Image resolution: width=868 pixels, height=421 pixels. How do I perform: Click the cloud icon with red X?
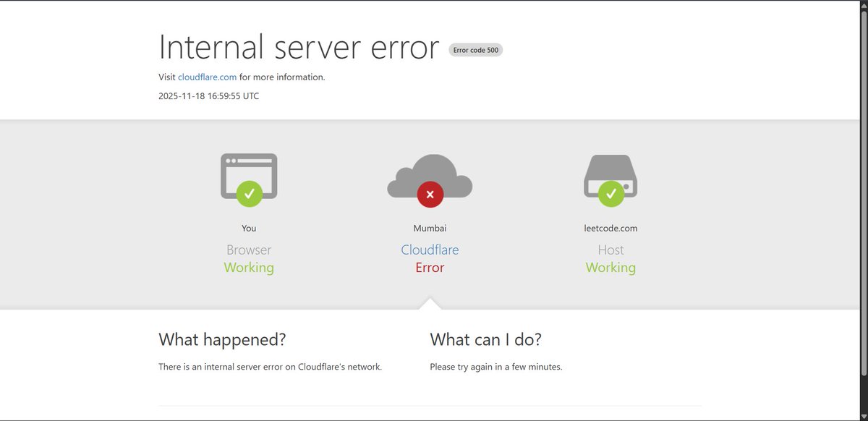(430, 180)
